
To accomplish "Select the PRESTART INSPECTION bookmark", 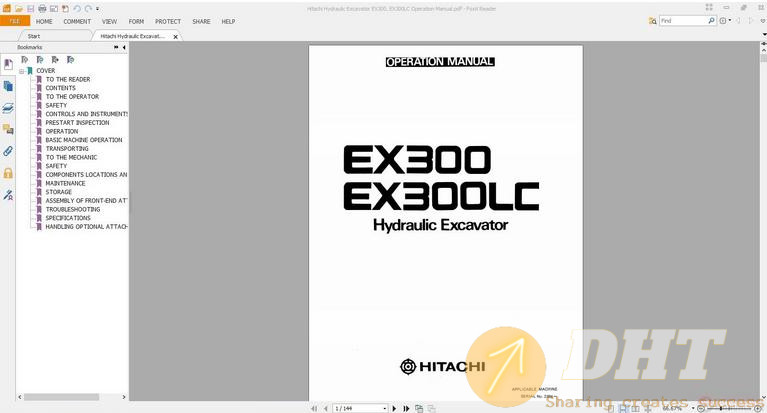I will click(x=77, y=123).
